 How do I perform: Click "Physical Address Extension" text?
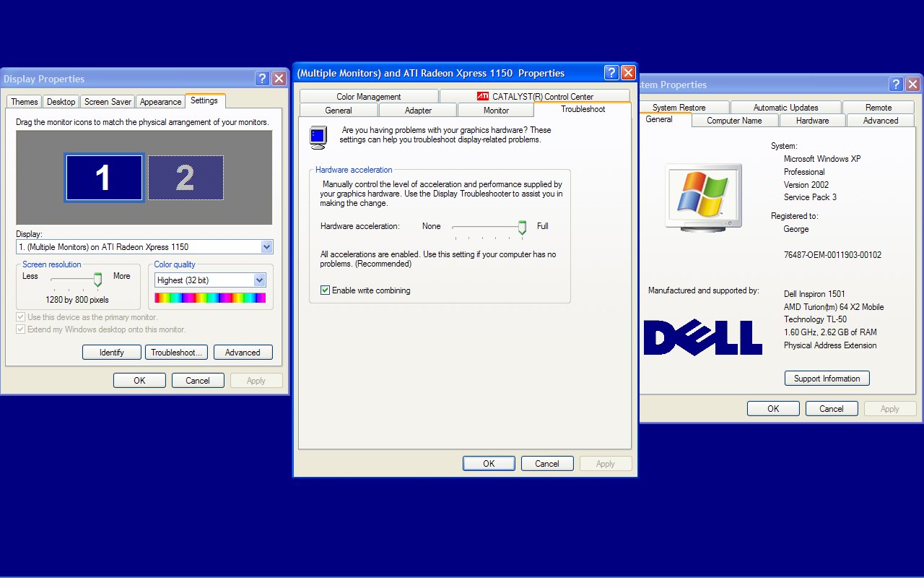point(830,345)
